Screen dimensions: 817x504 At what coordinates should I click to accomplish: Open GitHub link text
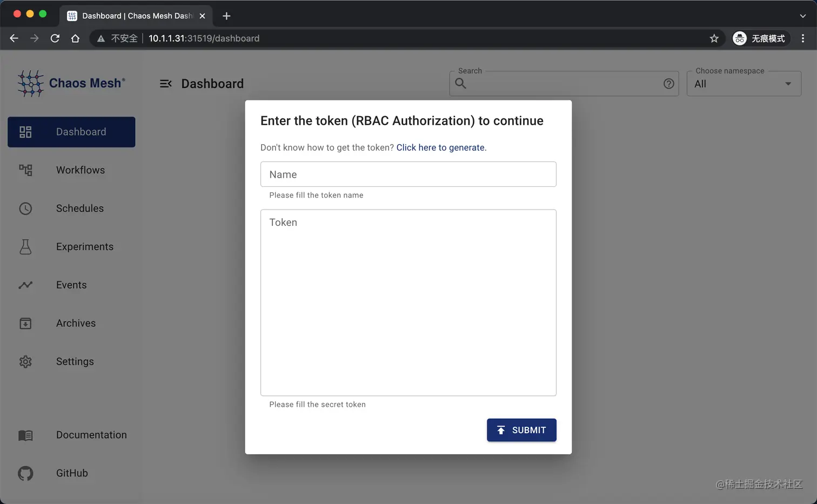pos(72,474)
